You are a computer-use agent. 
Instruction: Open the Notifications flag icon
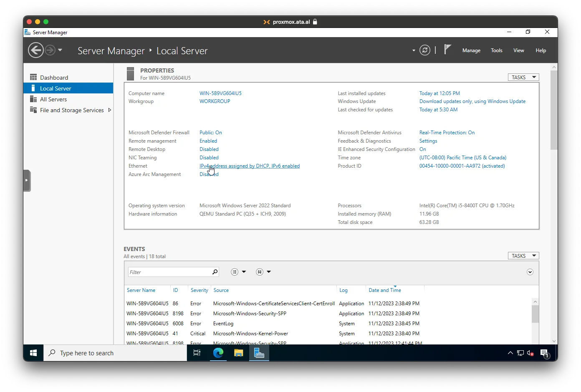coord(447,50)
